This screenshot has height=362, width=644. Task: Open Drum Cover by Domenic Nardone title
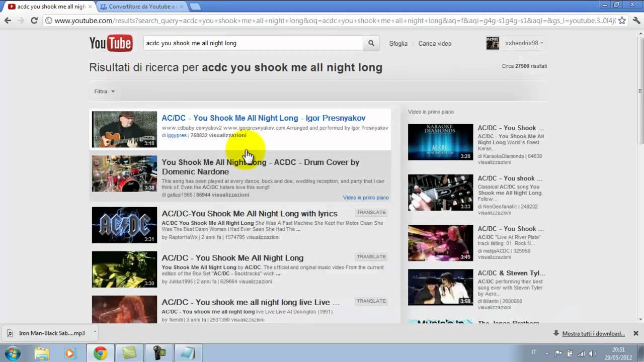point(261,167)
